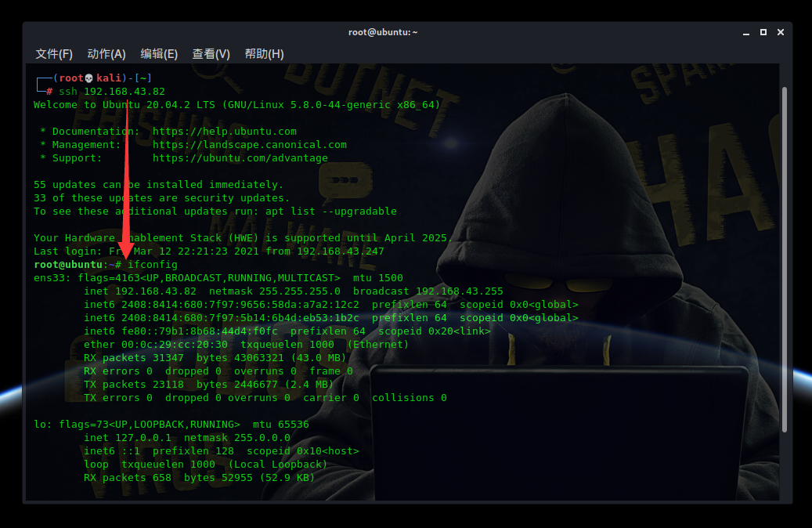Click the '55 updates can be installed' line
This screenshot has height=528, width=812.
(158, 184)
